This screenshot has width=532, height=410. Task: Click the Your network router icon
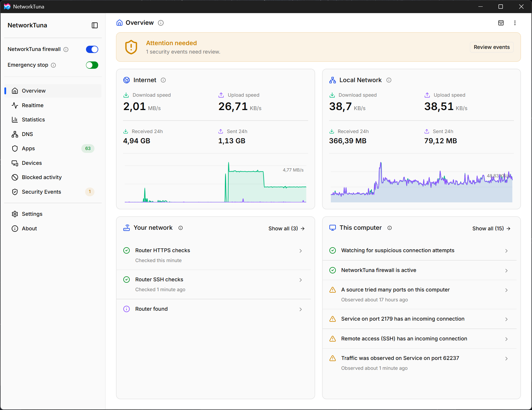tap(127, 228)
